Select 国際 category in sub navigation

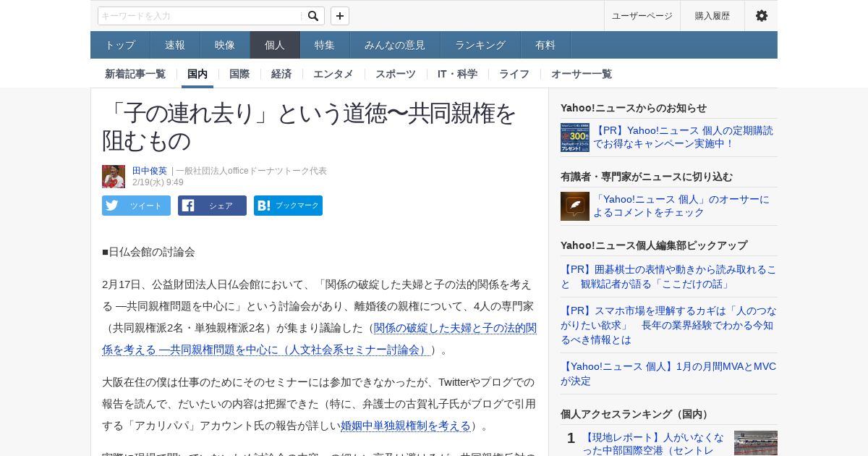pyautogui.click(x=239, y=74)
